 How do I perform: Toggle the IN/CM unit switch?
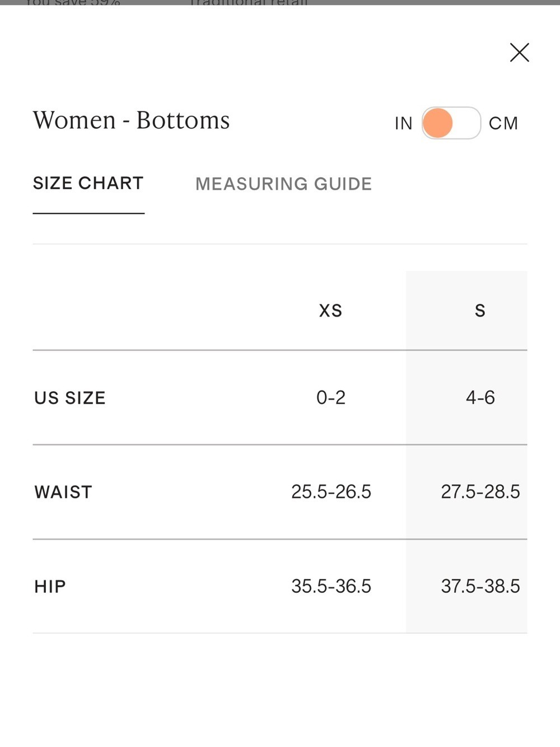[x=451, y=123]
